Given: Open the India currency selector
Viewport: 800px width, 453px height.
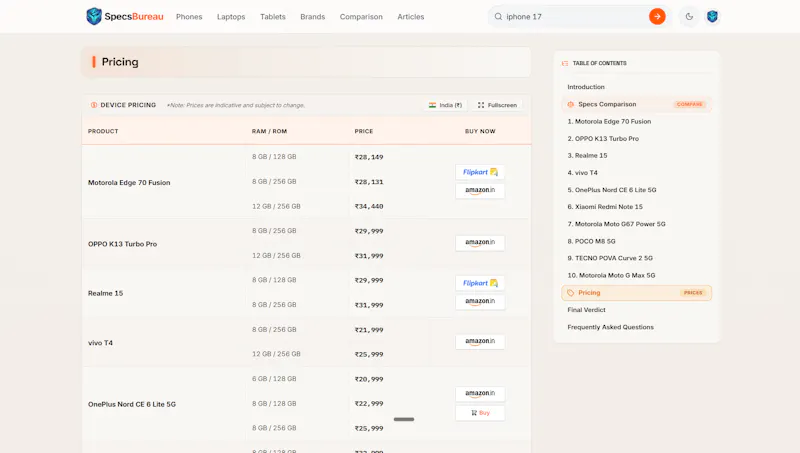Looking at the screenshot, I should 445,105.
